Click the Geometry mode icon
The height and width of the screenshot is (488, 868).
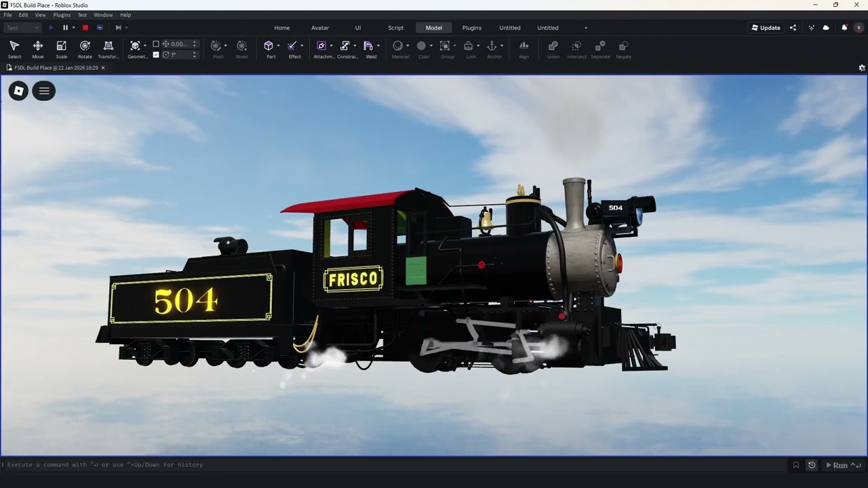pyautogui.click(x=135, y=46)
